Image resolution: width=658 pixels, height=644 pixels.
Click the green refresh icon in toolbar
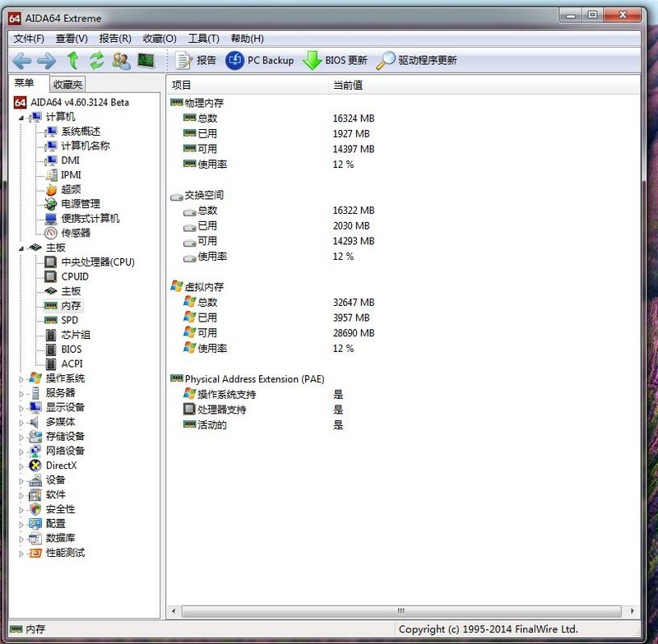click(97, 59)
